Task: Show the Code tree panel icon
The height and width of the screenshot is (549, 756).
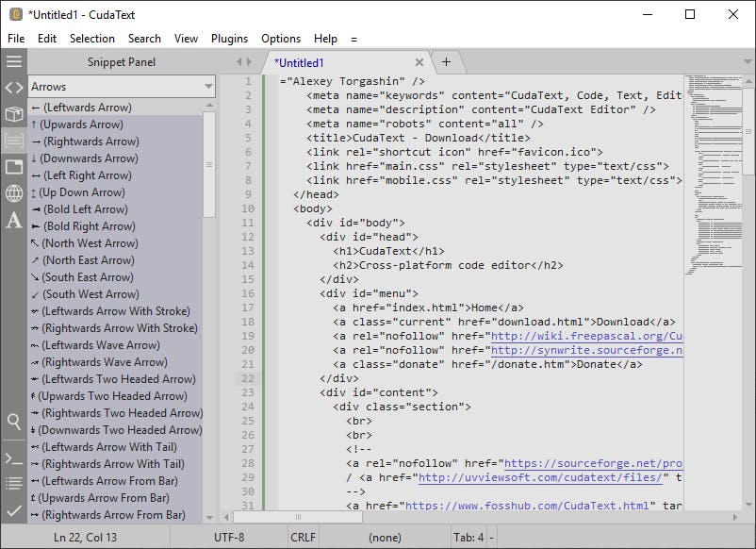Action: [x=13, y=88]
